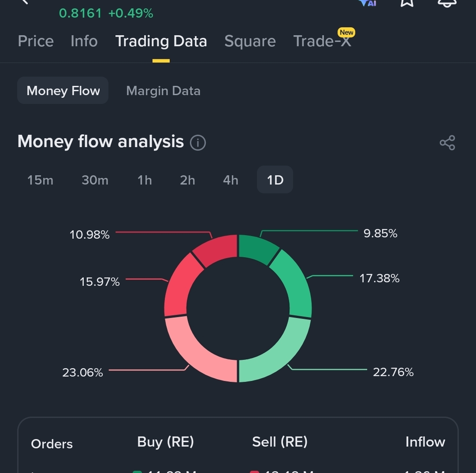The width and height of the screenshot is (476, 473).
Task: Choose the 30m time interval
Action: pos(95,180)
